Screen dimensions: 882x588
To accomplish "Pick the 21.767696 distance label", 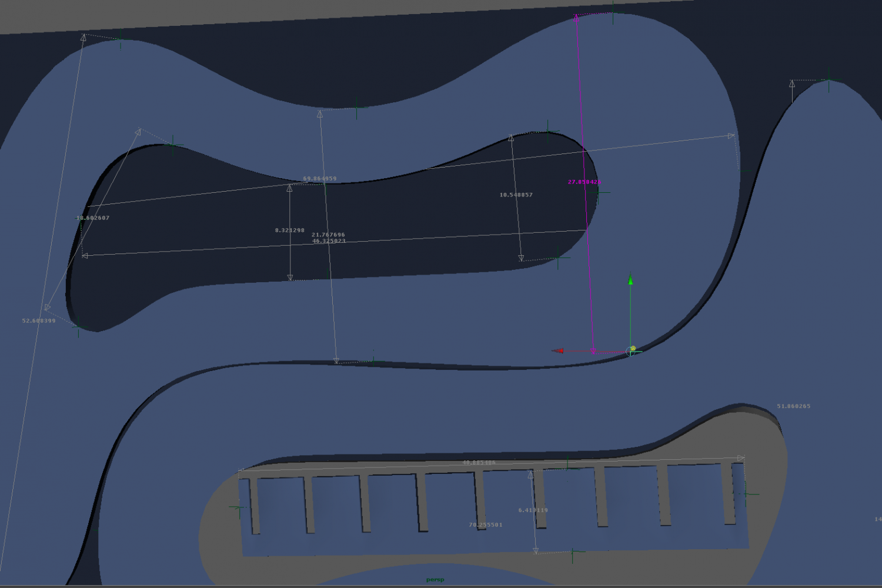I will [x=328, y=235].
